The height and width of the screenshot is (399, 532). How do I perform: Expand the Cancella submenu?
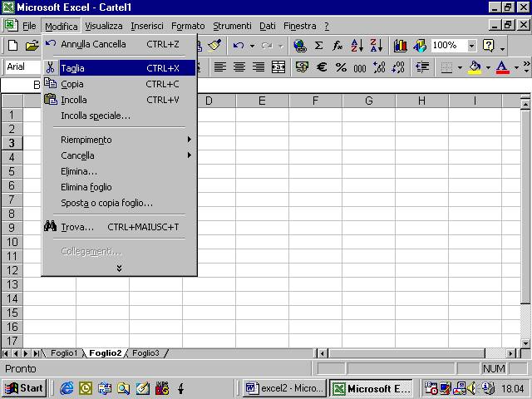119,155
